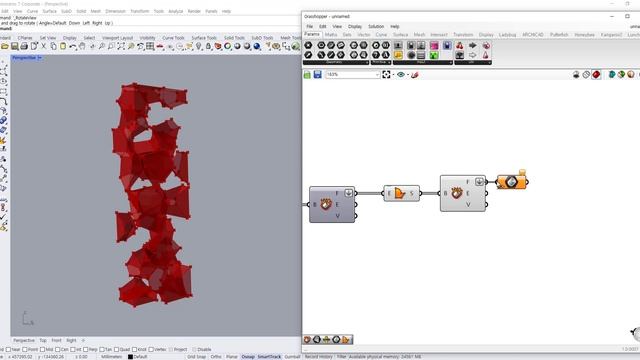
Task: Click the orange custom preview component on canvas
Action: click(x=512, y=182)
